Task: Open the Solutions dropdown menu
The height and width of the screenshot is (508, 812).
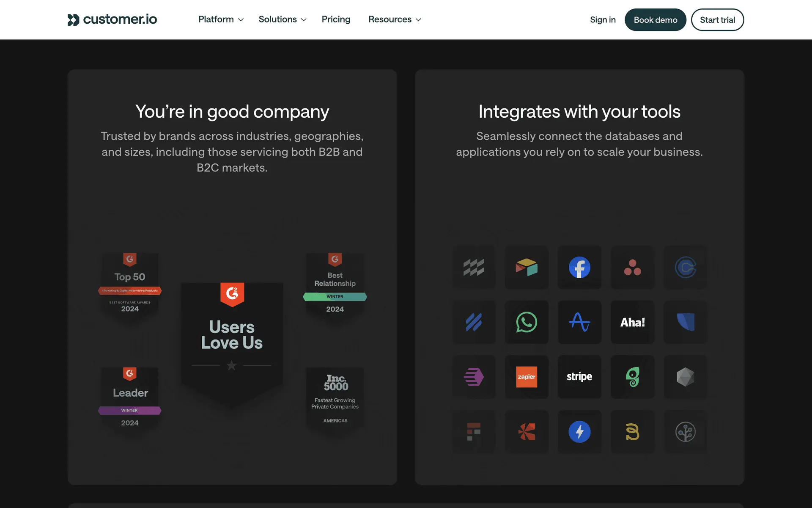Action: pos(282,19)
